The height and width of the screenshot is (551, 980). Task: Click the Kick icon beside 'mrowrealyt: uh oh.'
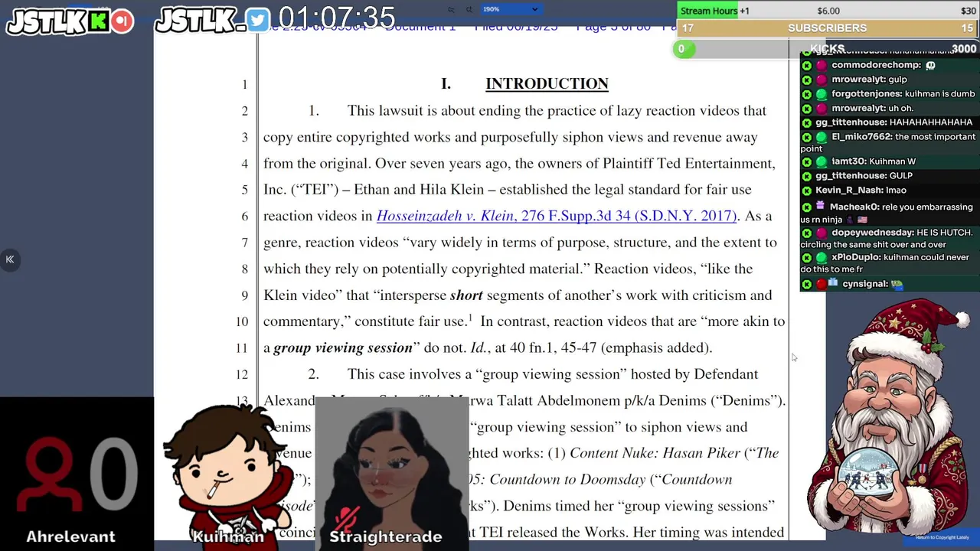point(807,109)
